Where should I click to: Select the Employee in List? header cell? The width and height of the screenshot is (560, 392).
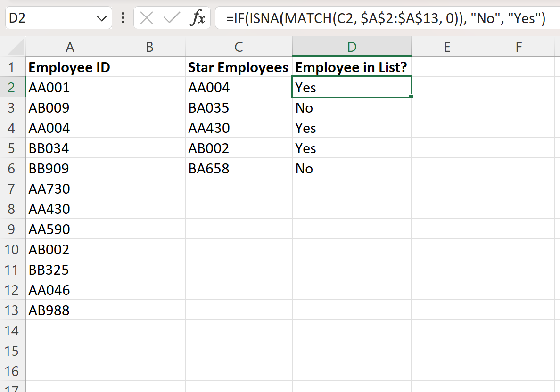[x=352, y=67]
